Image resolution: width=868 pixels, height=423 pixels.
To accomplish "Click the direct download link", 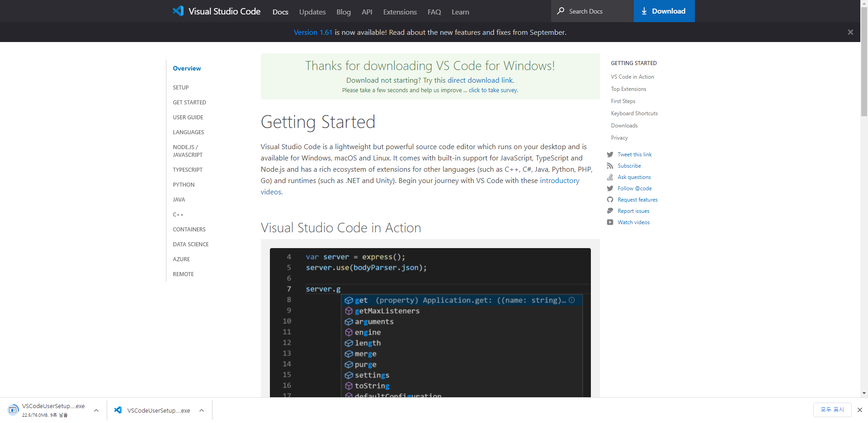I will coord(481,80).
